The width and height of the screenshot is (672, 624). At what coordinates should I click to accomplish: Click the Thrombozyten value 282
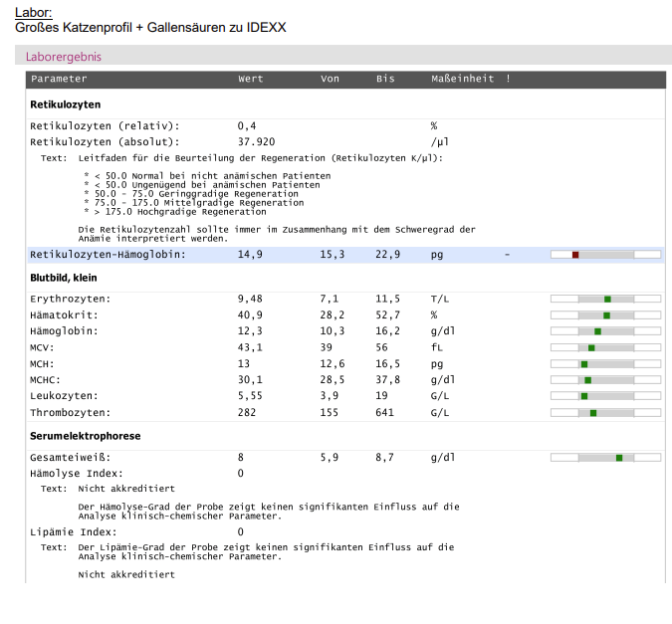tap(247, 413)
